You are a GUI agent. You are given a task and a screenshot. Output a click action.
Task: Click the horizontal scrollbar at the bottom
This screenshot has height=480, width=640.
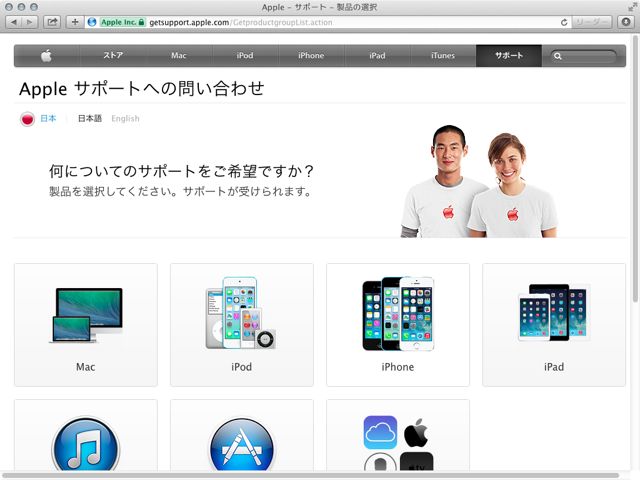(x=310, y=475)
